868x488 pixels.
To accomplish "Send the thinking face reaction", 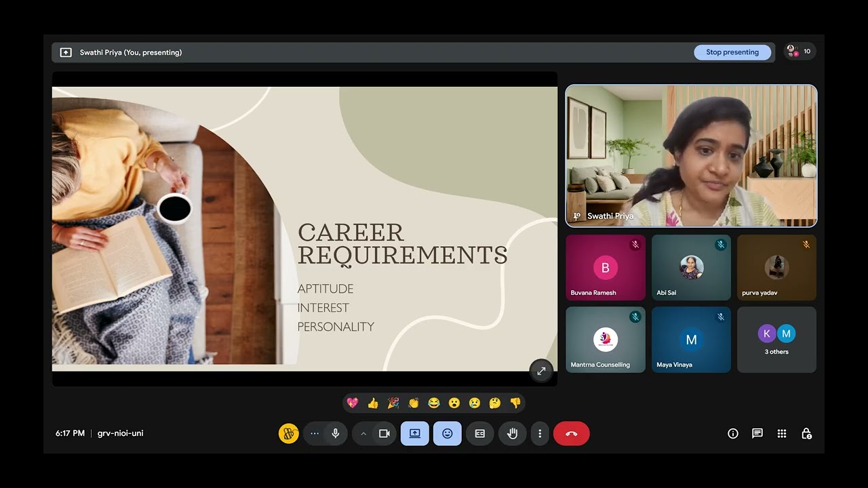I will (495, 403).
